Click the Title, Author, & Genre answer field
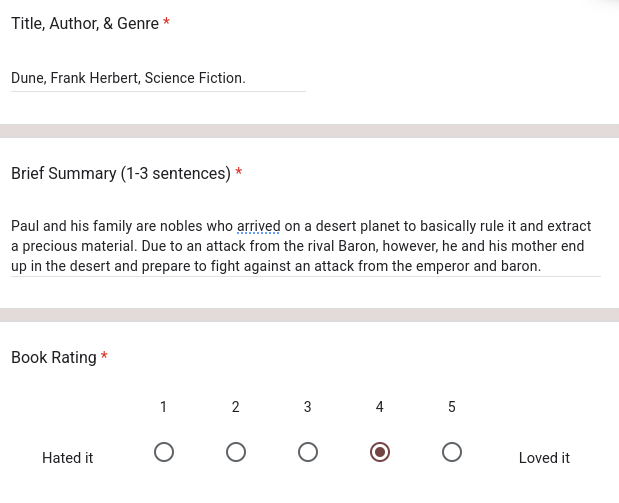Image resolution: width=619 pixels, height=503 pixels. tap(158, 78)
